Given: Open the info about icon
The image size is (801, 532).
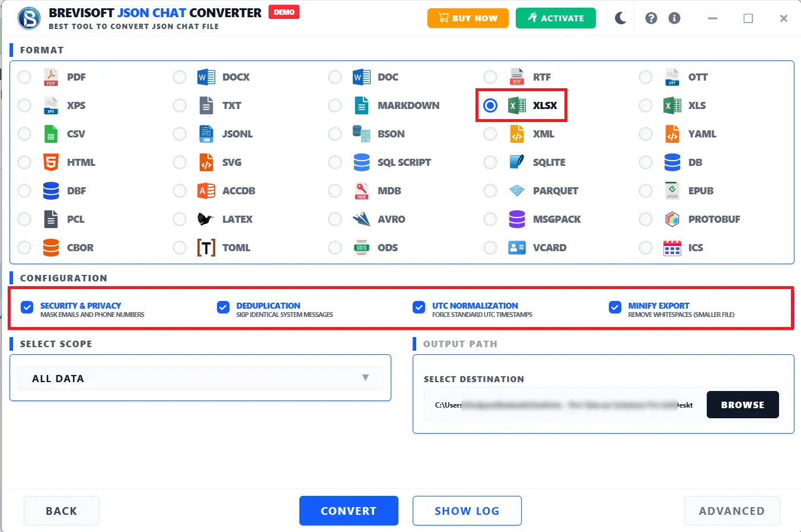Looking at the screenshot, I should (674, 18).
